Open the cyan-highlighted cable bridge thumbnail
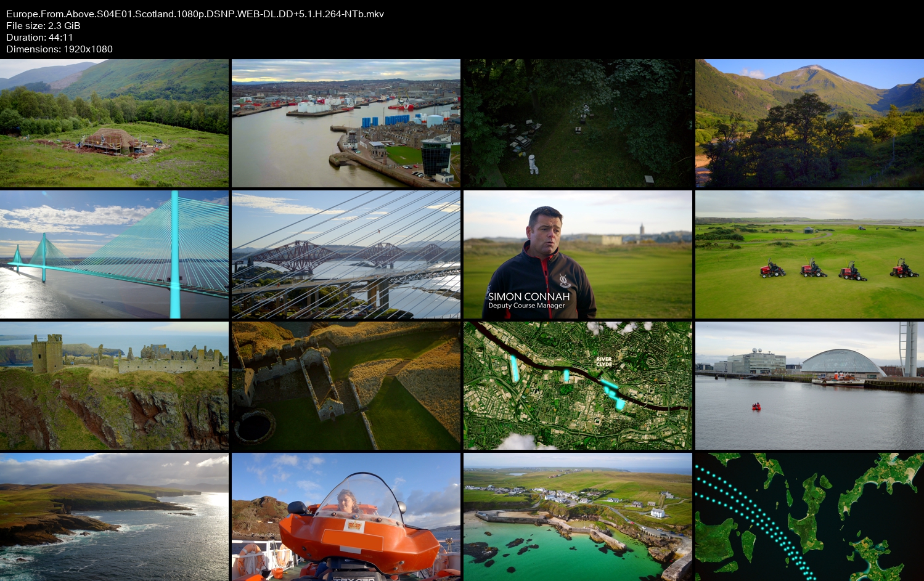 114,254
